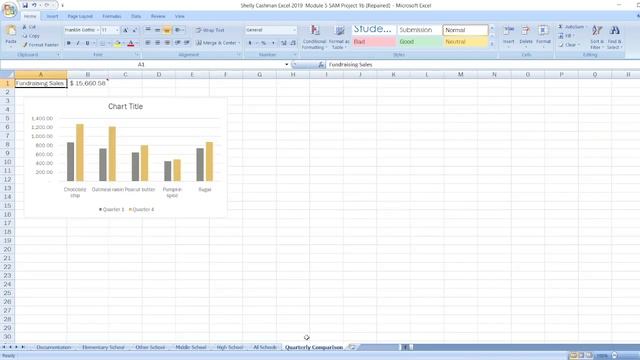Switch to the Formulas ribbon tab
The width and height of the screenshot is (640, 360).
coord(112,16)
